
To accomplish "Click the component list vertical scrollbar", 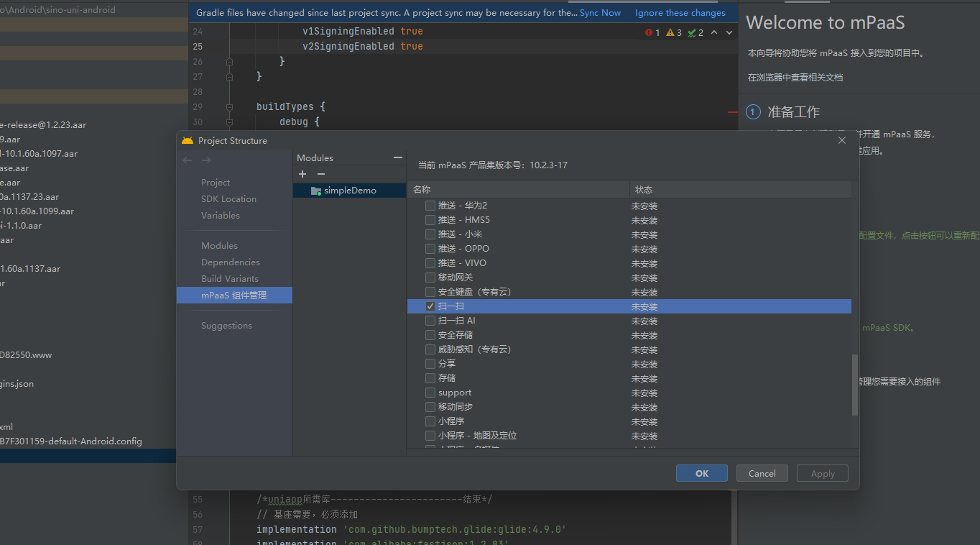I will pos(855,385).
